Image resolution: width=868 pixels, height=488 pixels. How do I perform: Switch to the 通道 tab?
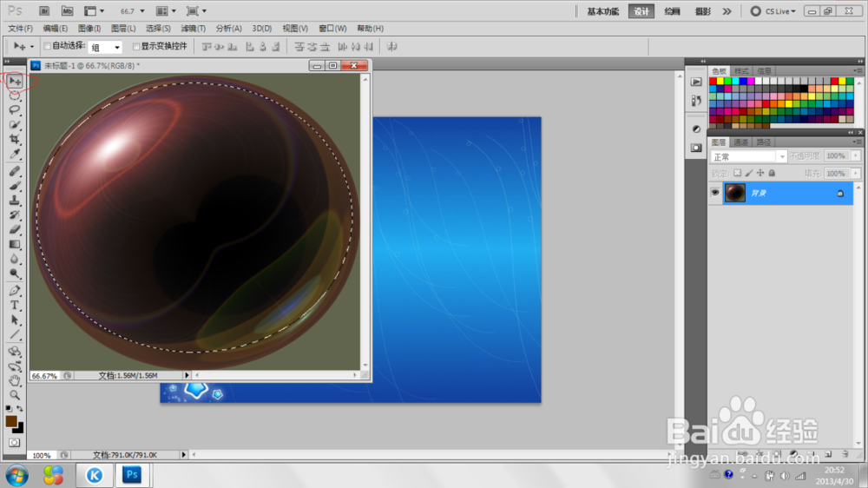(740, 142)
